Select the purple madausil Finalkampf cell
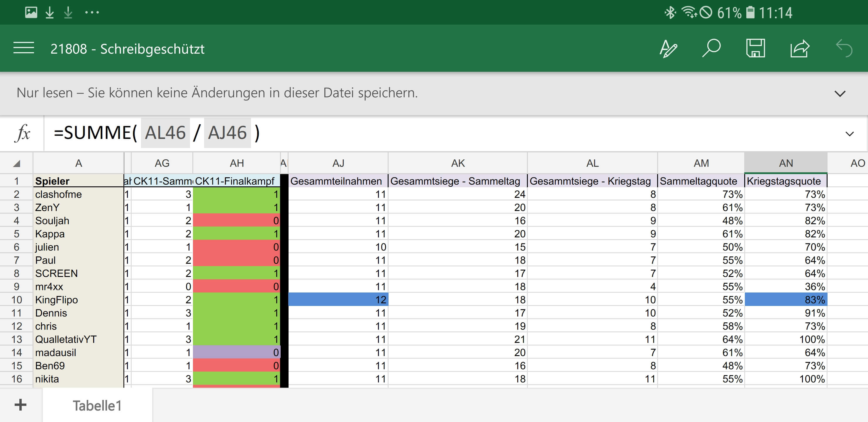 point(237,352)
